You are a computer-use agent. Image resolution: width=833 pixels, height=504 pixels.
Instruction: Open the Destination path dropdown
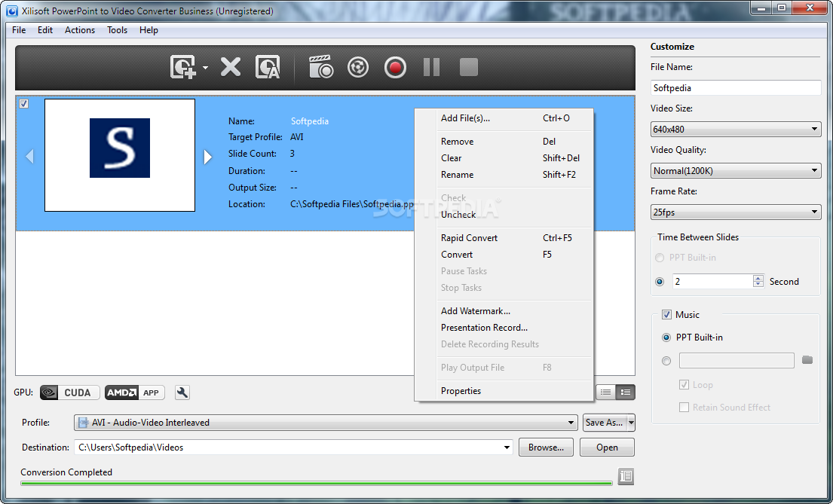point(507,447)
